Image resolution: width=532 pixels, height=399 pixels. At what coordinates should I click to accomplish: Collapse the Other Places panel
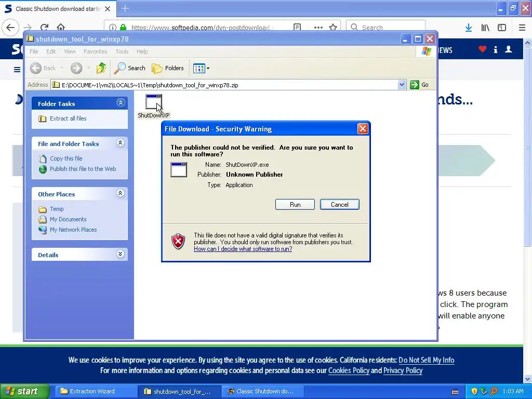click(121, 193)
